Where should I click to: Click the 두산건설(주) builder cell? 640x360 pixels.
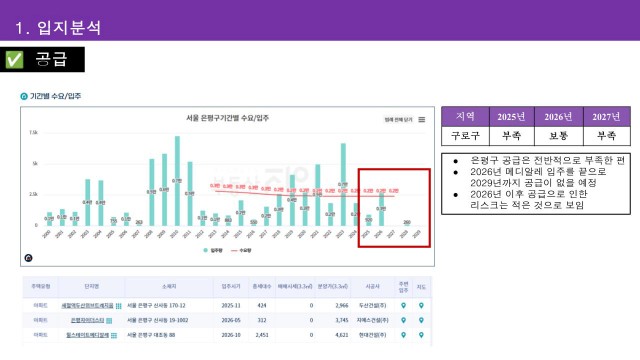pos(372,305)
